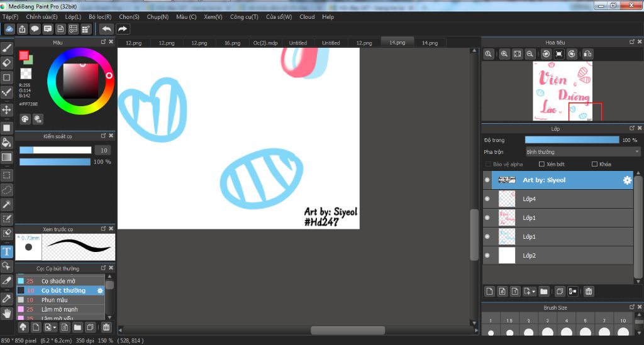
Task: Hide the Lớp4 layer
Action: [487, 199]
